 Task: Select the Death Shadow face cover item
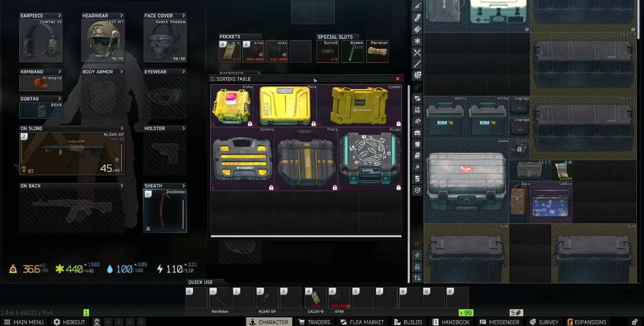coord(165,41)
